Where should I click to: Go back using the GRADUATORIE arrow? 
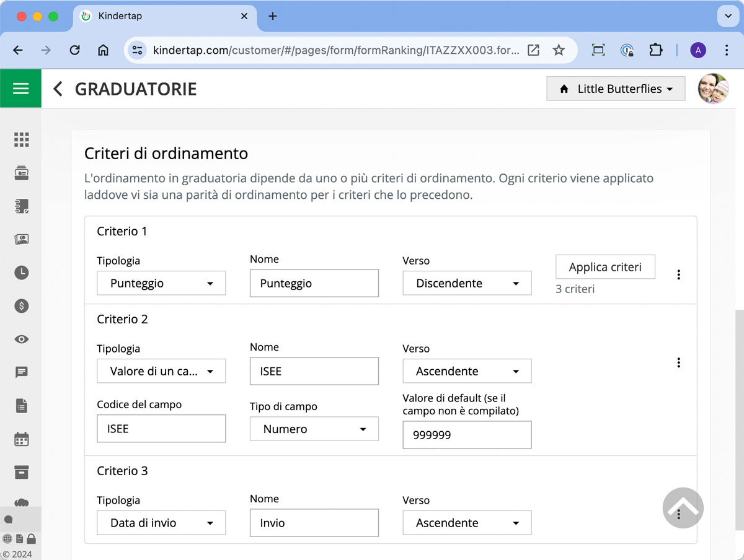[x=57, y=89]
